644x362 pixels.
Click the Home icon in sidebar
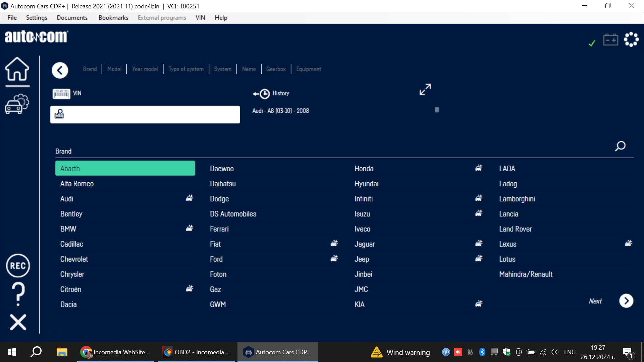pyautogui.click(x=17, y=69)
